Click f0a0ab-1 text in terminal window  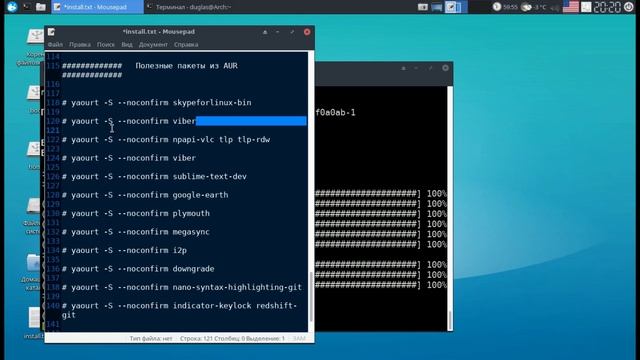[335, 113]
